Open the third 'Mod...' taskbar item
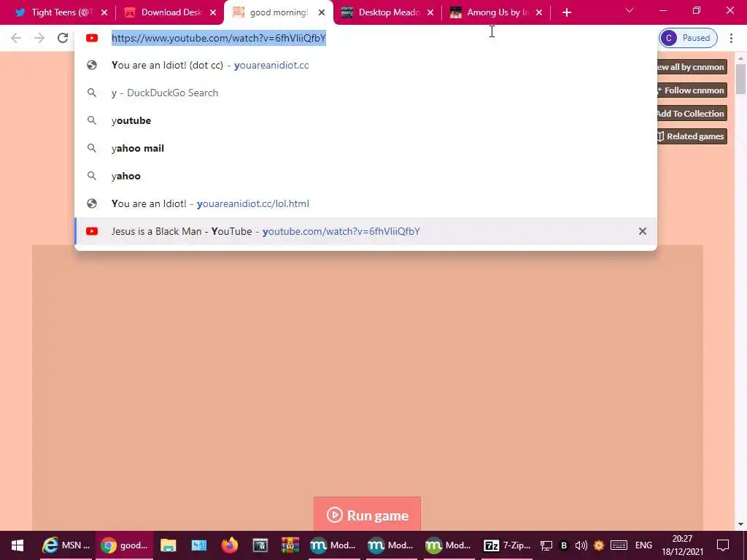 448,545
